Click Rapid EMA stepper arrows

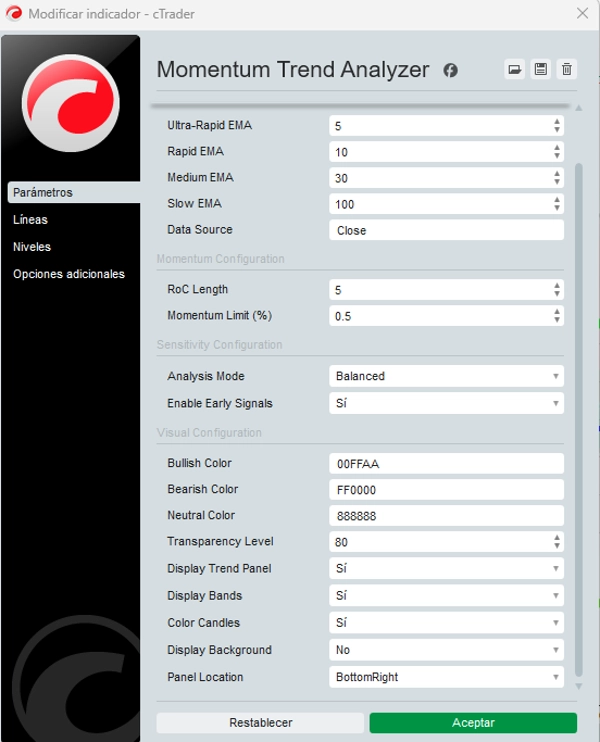(x=557, y=152)
